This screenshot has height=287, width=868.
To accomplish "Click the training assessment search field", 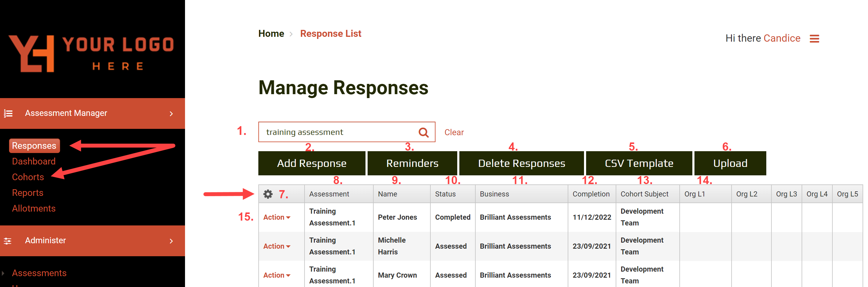I will (337, 132).
